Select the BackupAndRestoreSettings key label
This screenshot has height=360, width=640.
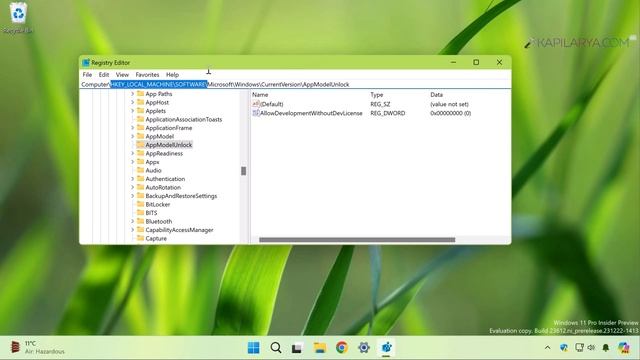181,196
